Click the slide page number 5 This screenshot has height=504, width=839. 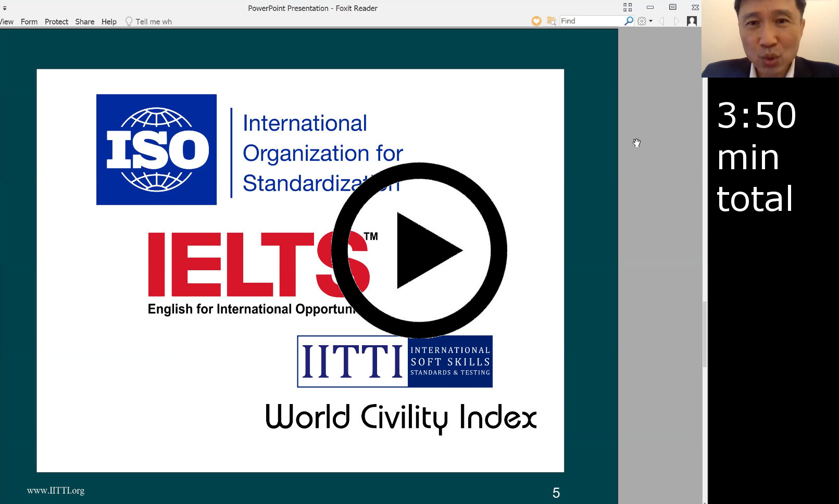pos(556,493)
